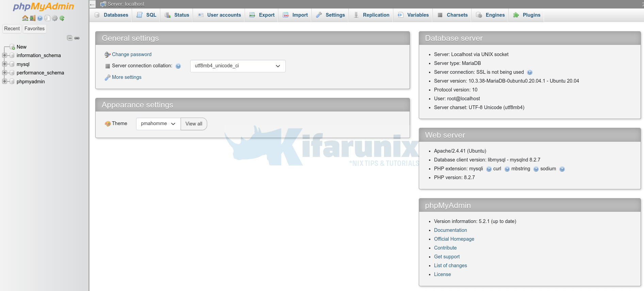The width and height of the screenshot is (644, 291).
Task: Open the List of changes link
Action: point(450,266)
